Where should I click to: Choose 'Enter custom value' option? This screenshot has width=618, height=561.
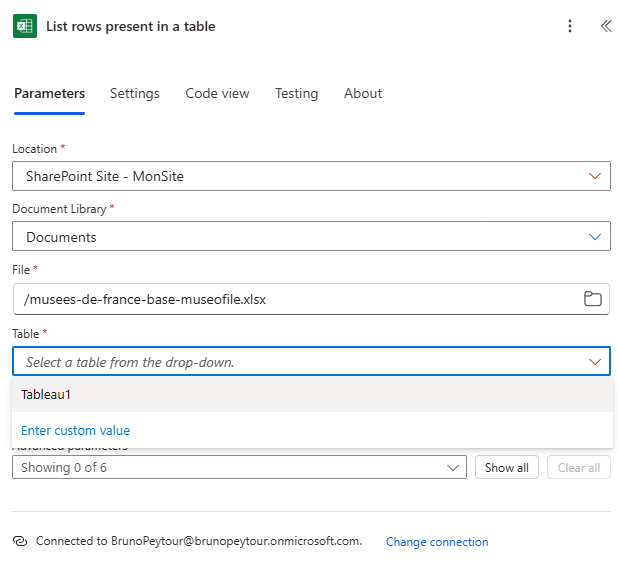click(76, 430)
